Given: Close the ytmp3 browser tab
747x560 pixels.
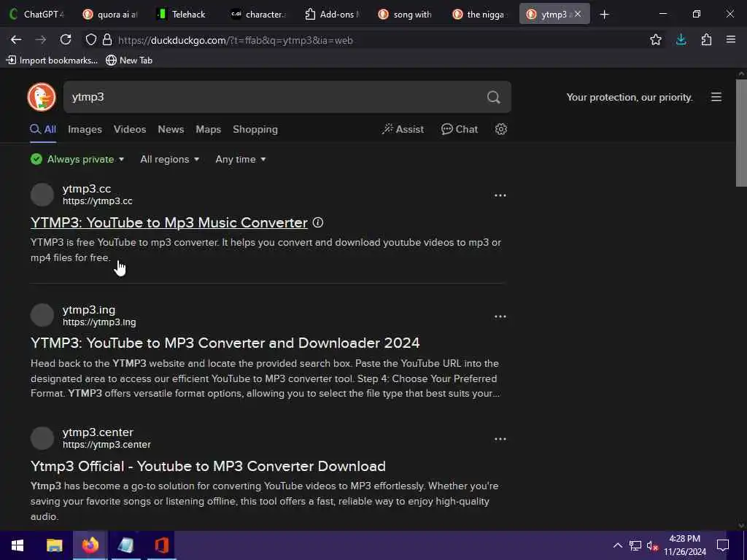Looking at the screenshot, I should (x=578, y=15).
